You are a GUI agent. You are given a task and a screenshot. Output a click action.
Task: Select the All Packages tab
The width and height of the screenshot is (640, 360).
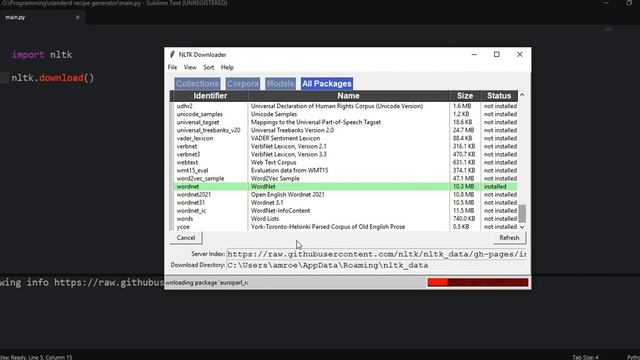(327, 84)
